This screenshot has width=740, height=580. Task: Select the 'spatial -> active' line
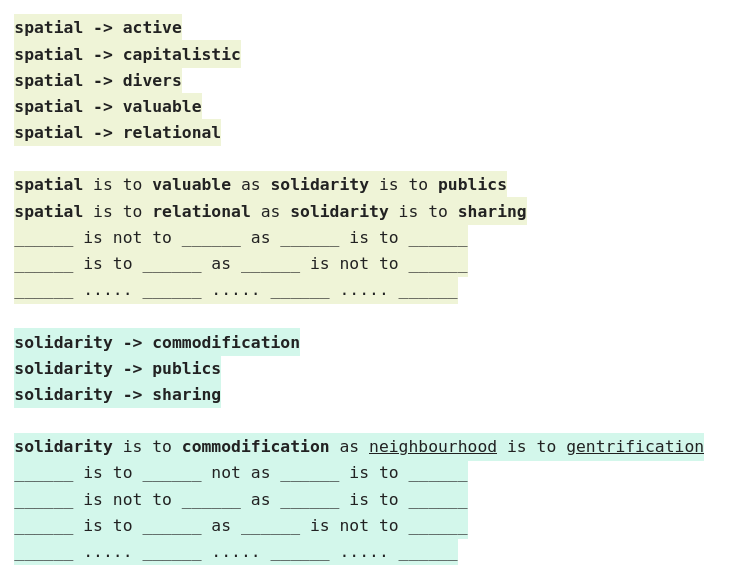coord(98,27)
